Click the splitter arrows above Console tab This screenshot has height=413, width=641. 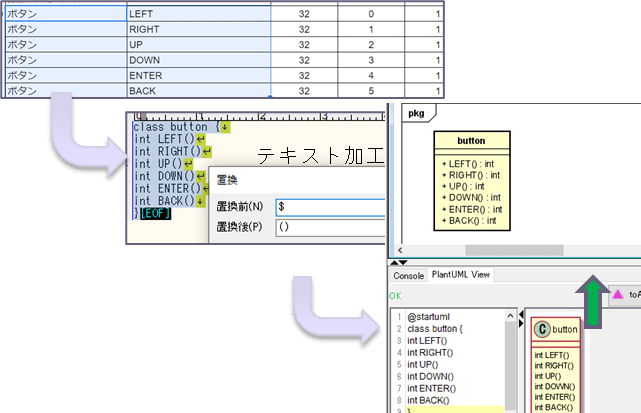tap(396, 262)
